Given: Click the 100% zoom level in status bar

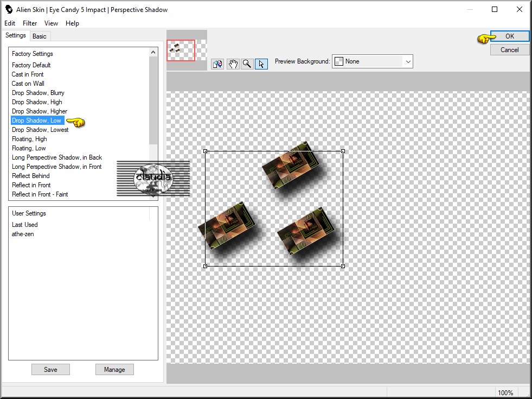Looking at the screenshot, I should [505, 392].
